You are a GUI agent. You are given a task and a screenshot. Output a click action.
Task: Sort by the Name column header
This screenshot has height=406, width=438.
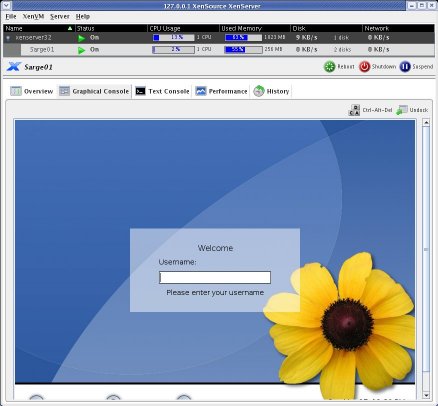(x=39, y=28)
